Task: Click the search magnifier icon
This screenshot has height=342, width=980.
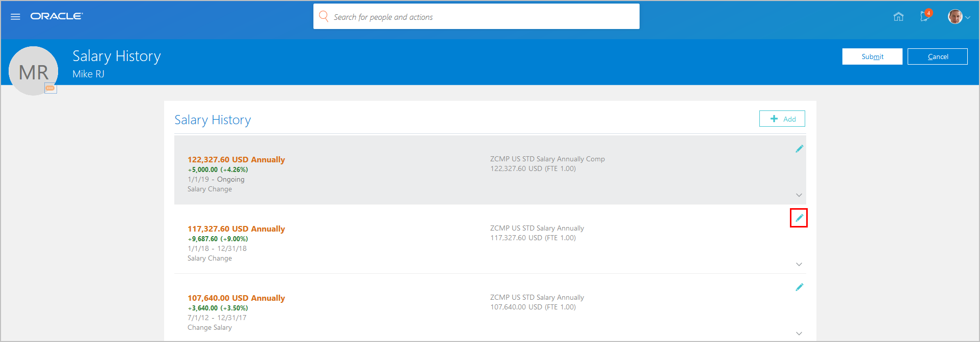Action: pos(324,17)
